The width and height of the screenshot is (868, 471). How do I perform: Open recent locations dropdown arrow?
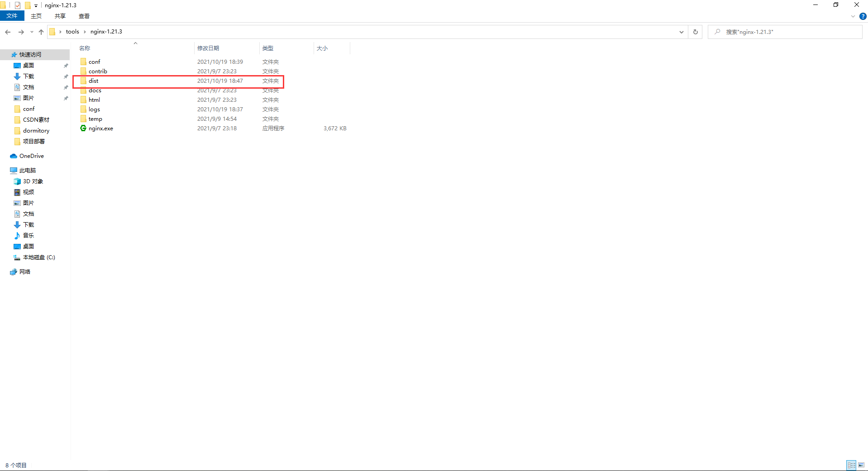pos(32,32)
